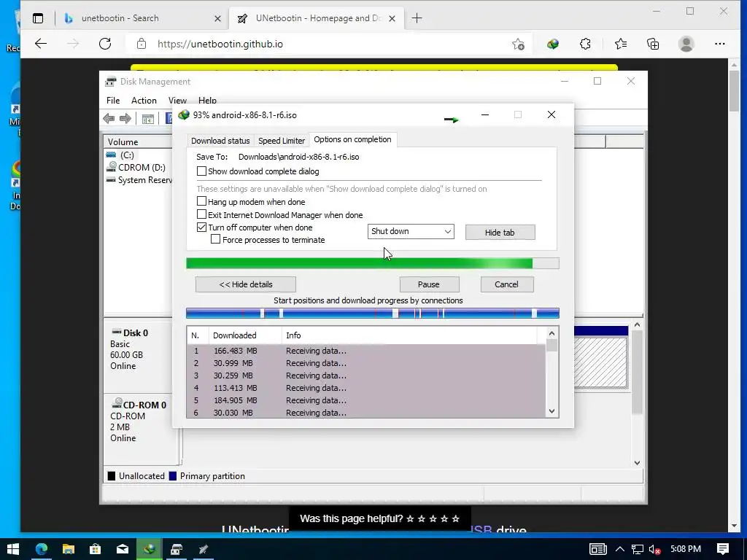Switch to Download status tab
This screenshot has width=747, height=560.
pos(220,141)
